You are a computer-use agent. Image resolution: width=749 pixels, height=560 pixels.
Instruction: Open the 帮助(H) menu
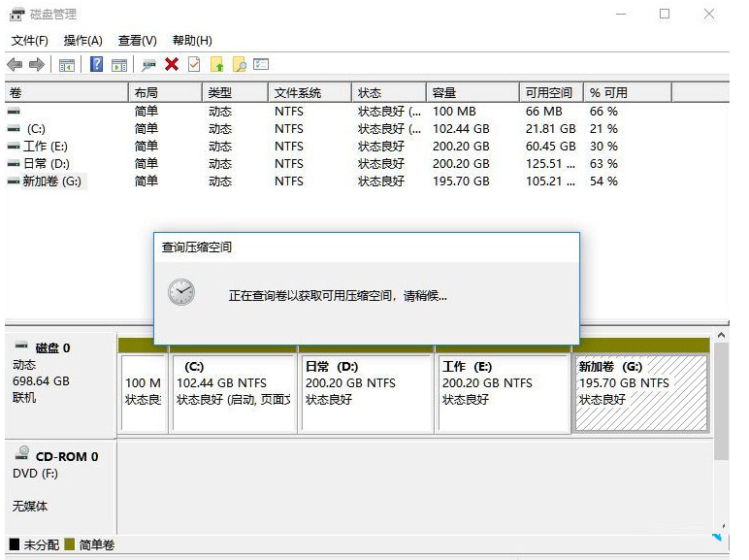[192, 41]
